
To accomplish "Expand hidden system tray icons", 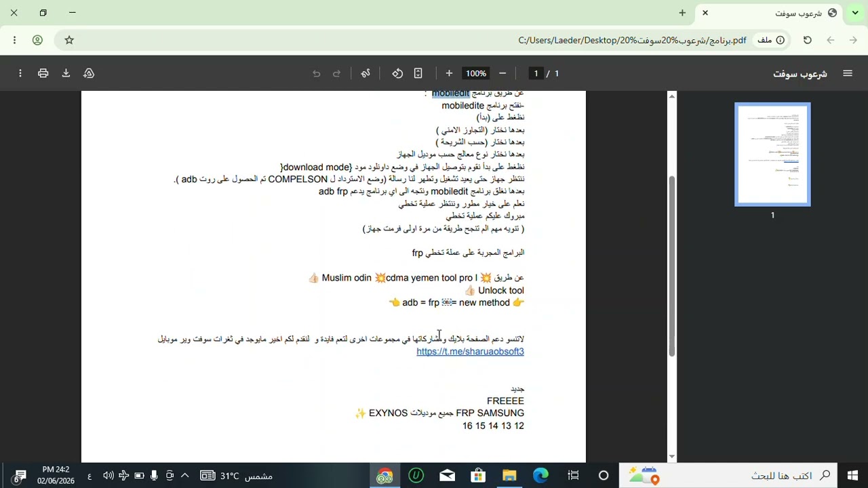I will (x=184, y=476).
